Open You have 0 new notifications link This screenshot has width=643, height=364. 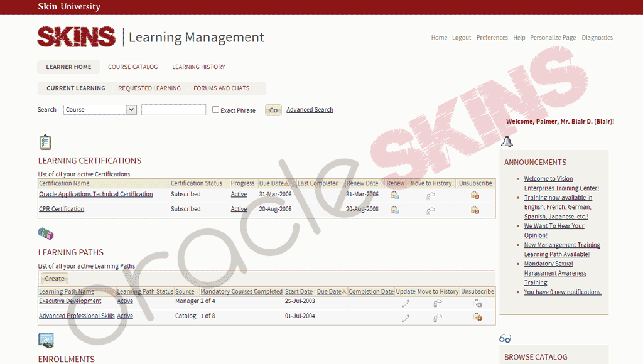click(563, 292)
